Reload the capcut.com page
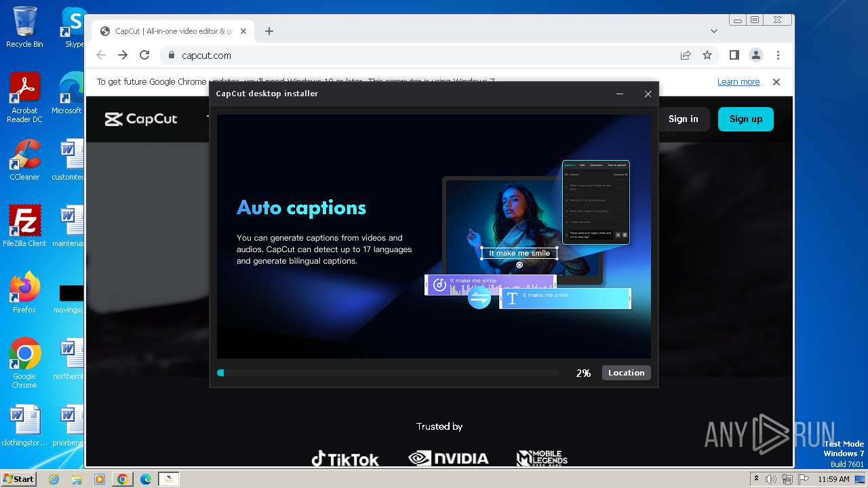Image resolution: width=868 pixels, height=488 pixels. point(144,56)
